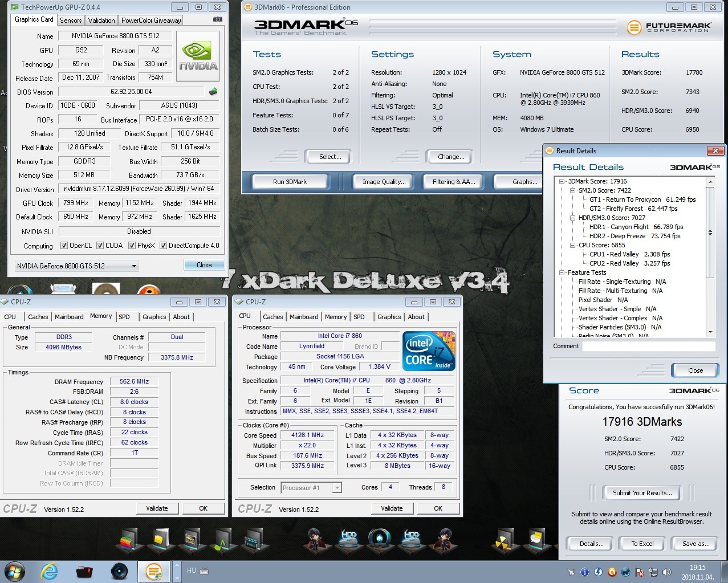Screen dimensions: 728x583
Task: Select GT1 - Return To Proxycon result row
Action: click(642, 199)
